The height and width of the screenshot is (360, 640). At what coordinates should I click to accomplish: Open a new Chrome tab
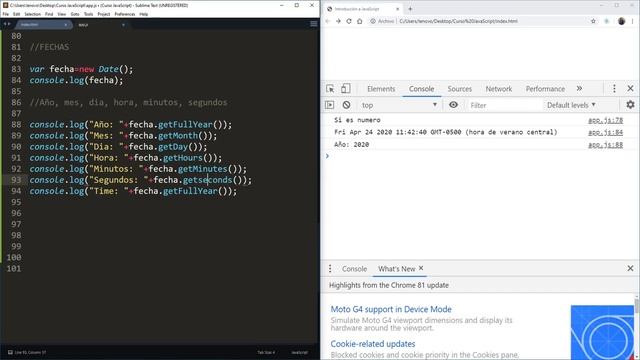(410, 9)
